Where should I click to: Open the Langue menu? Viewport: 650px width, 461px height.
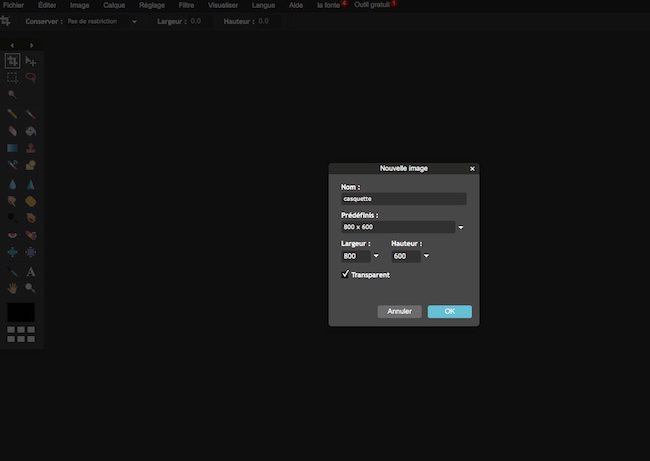pos(263,5)
